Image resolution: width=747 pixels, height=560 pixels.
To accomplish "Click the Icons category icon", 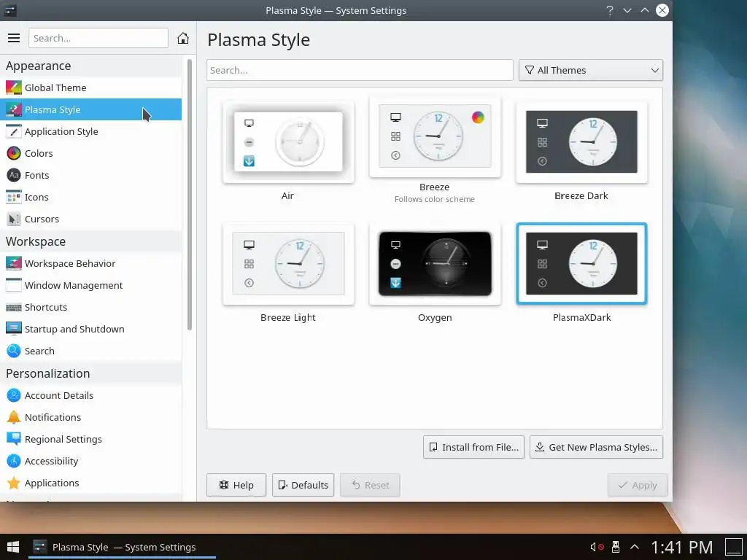I will pyautogui.click(x=13, y=197).
